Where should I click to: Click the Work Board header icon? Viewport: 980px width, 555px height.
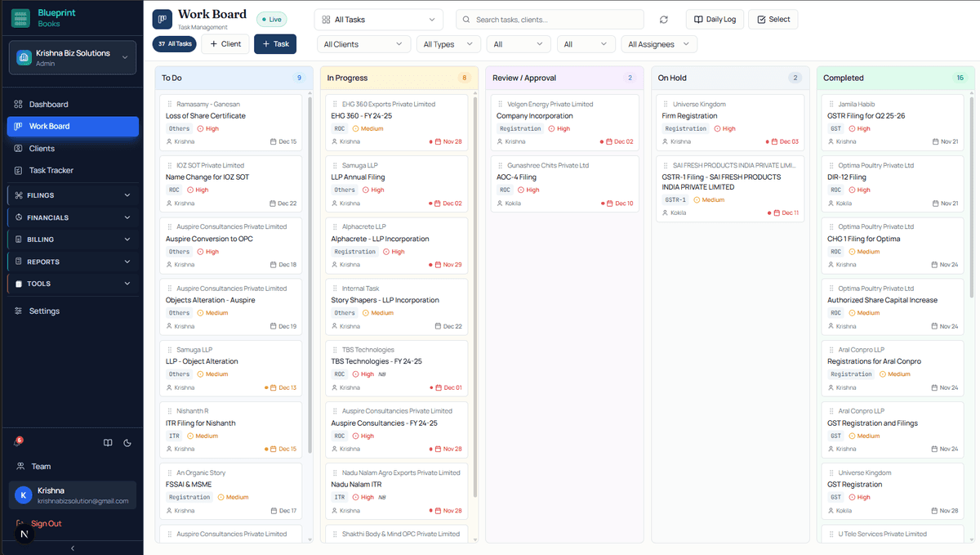coord(163,19)
